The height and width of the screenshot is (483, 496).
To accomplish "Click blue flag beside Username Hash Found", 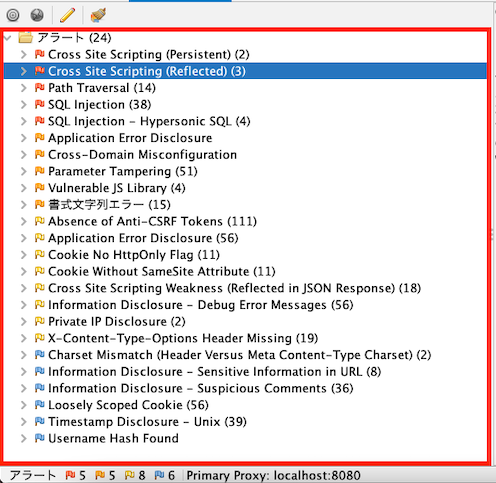I will tap(40, 438).
